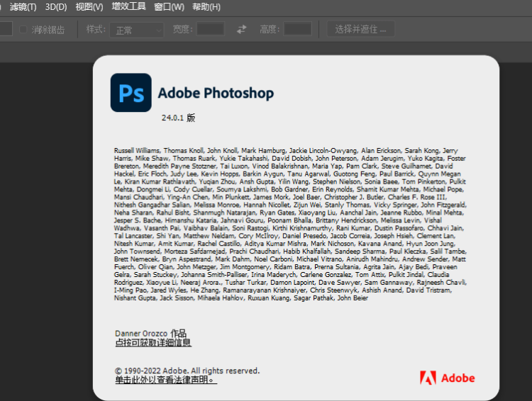This screenshot has height=401, width=532.
Task: Expand the 样式 dropdown showing 正常
Action: pyautogui.click(x=137, y=30)
